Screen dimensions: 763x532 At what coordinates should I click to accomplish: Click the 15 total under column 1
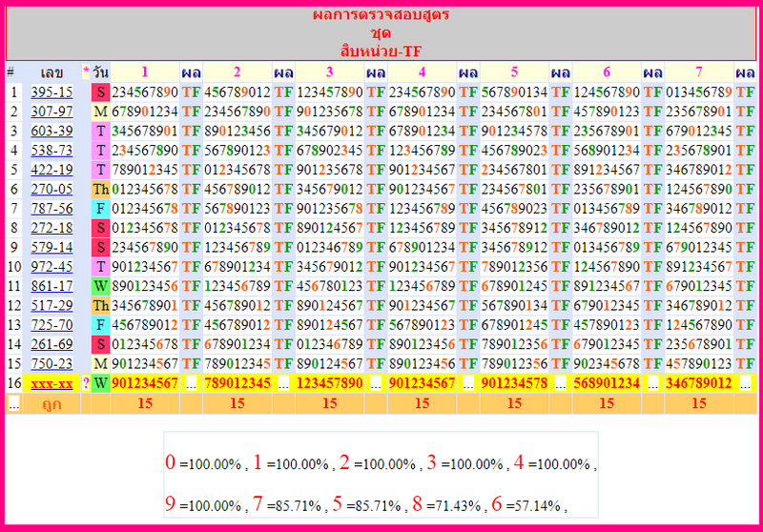145,403
